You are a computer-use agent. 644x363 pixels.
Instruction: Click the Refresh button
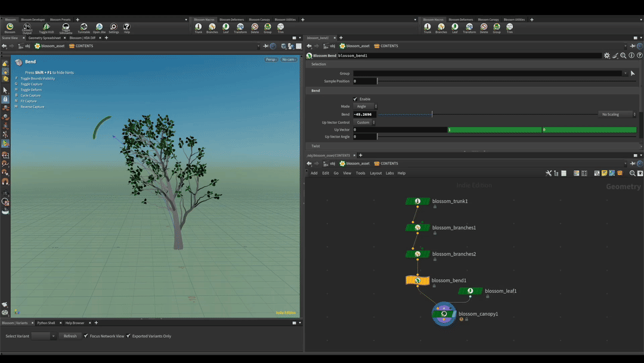click(70, 336)
